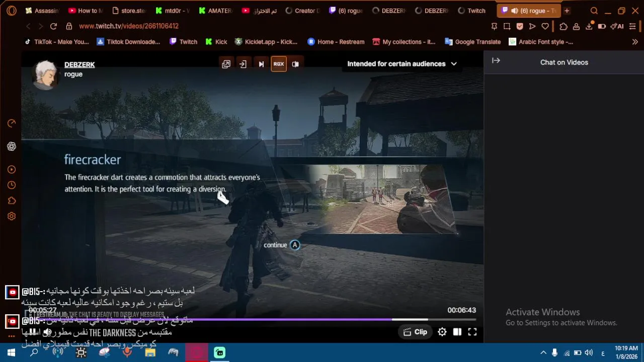Screen dimensions: 644x362
Task: Open File Explorer from the taskbar
Action: 150,353
